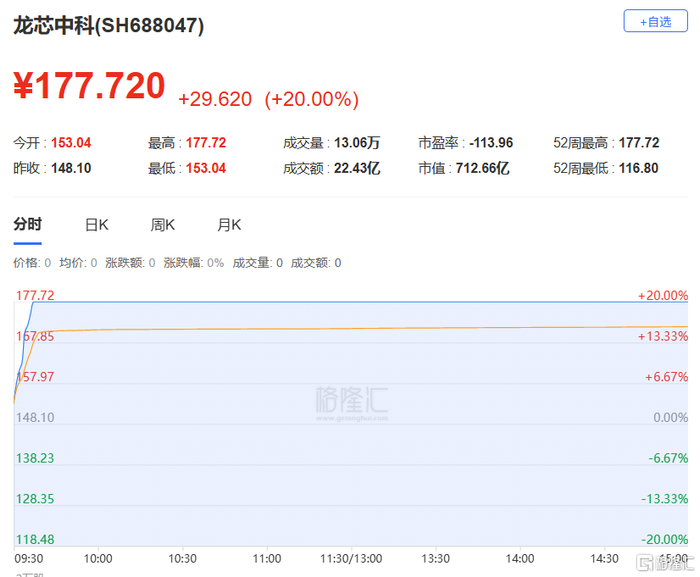Click time axis label 10:00
This screenshot has height=577, width=700.
click(x=98, y=559)
